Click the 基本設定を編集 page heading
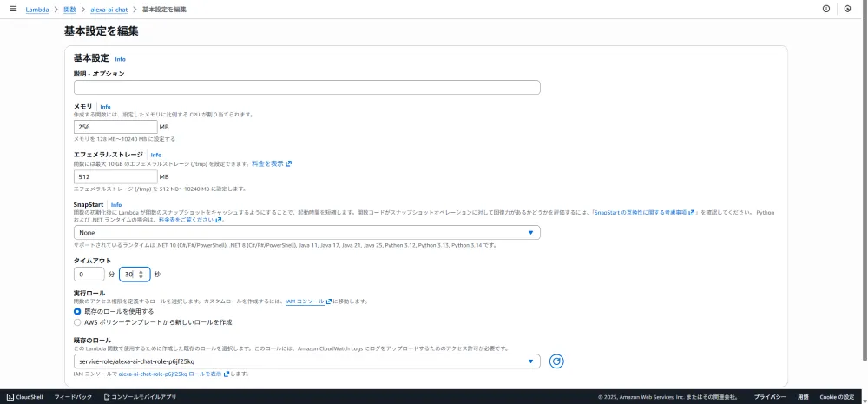 click(x=102, y=31)
